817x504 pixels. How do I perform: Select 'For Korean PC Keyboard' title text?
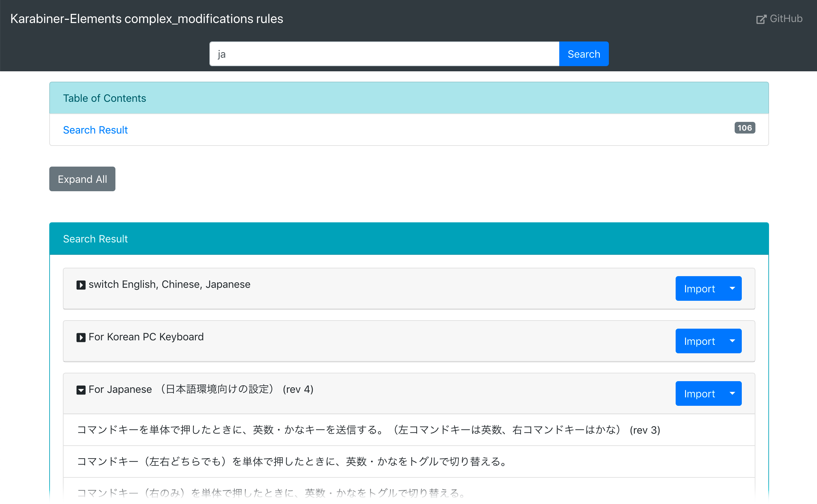click(146, 337)
